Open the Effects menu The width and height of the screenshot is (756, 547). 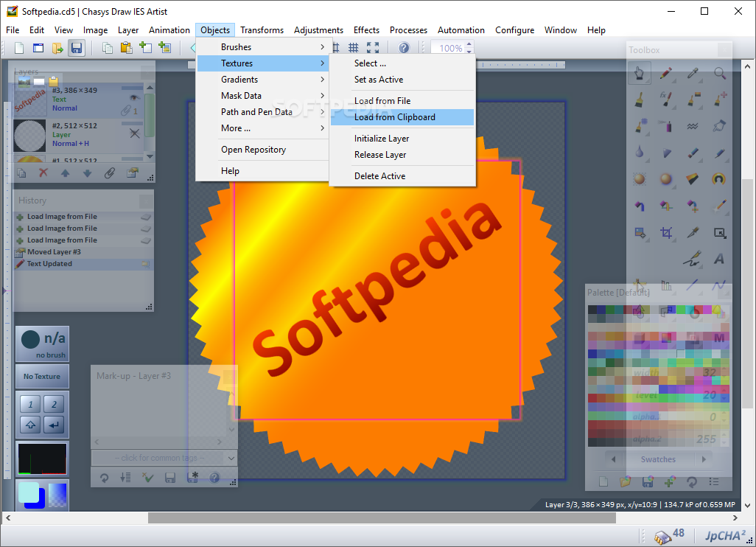point(366,30)
